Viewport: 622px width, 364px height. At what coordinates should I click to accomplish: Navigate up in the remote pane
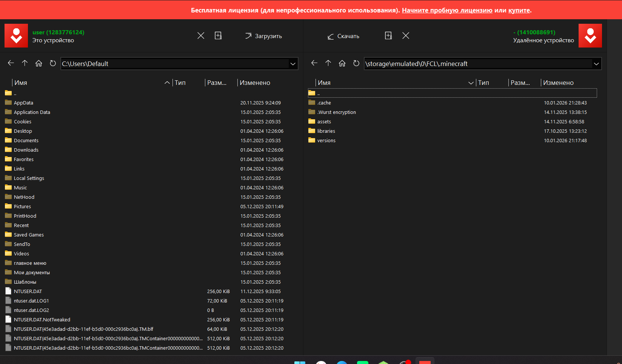[328, 63]
